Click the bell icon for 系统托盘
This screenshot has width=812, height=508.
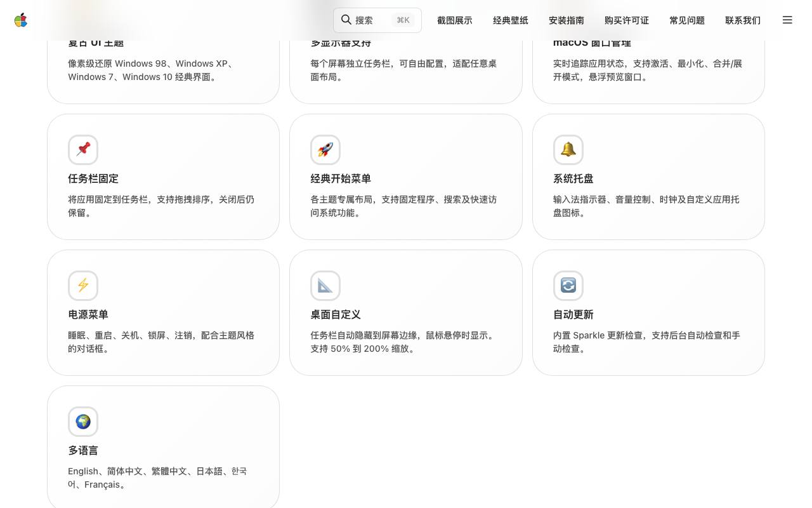click(x=568, y=150)
